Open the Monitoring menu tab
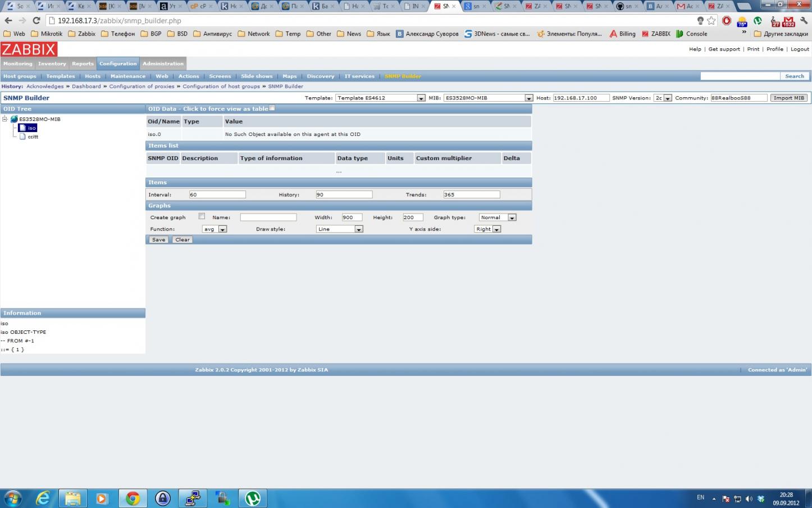The height and width of the screenshot is (508, 812). pyautogui.click(x=18, y=63)
